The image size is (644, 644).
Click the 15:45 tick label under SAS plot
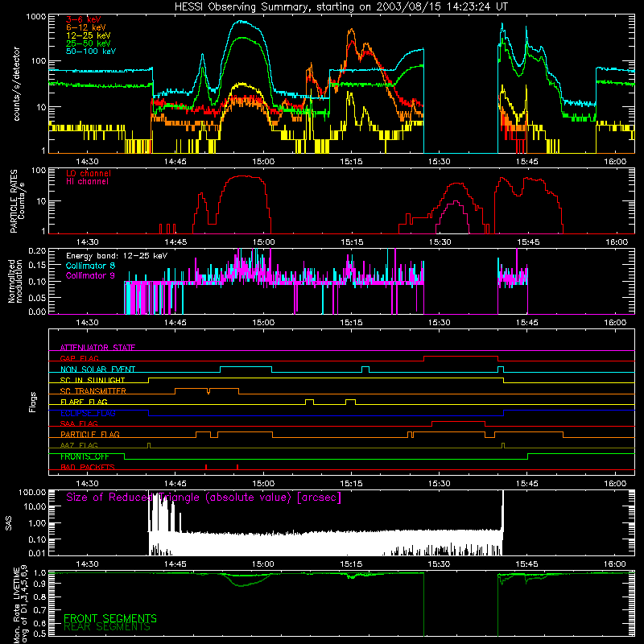(527, 564)
